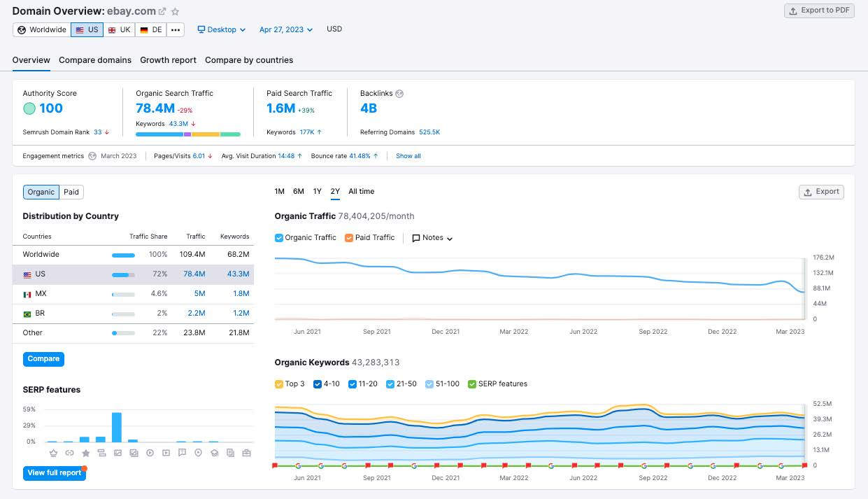This screenshot has width=868, height=499.
Task: Select the 1Y time range
Action: (x=318, y=192)
